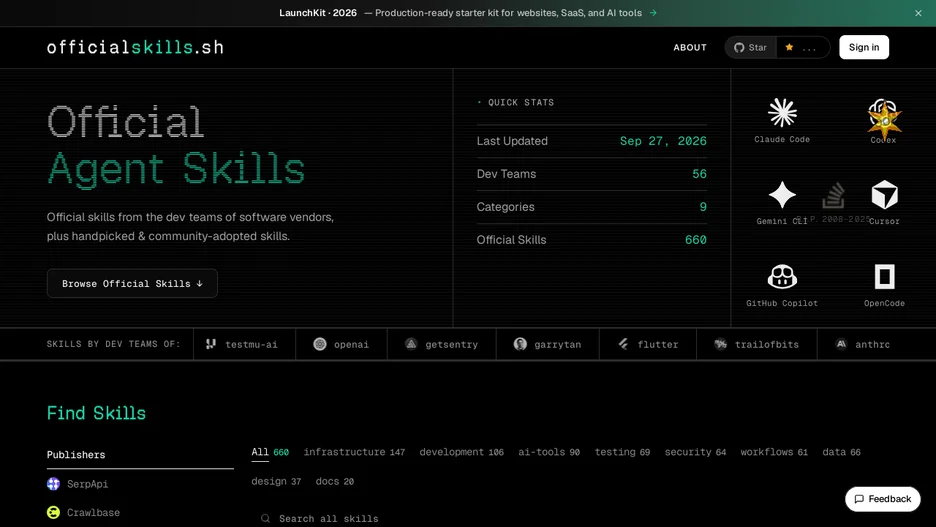Filter by design category
This screenshot has width=936, height=527.
[x=276, y=481]
